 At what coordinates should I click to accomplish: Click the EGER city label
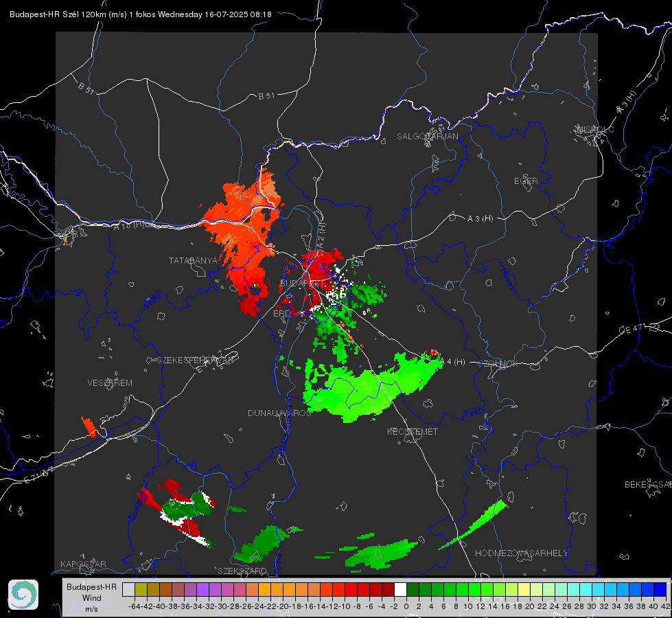526,181
